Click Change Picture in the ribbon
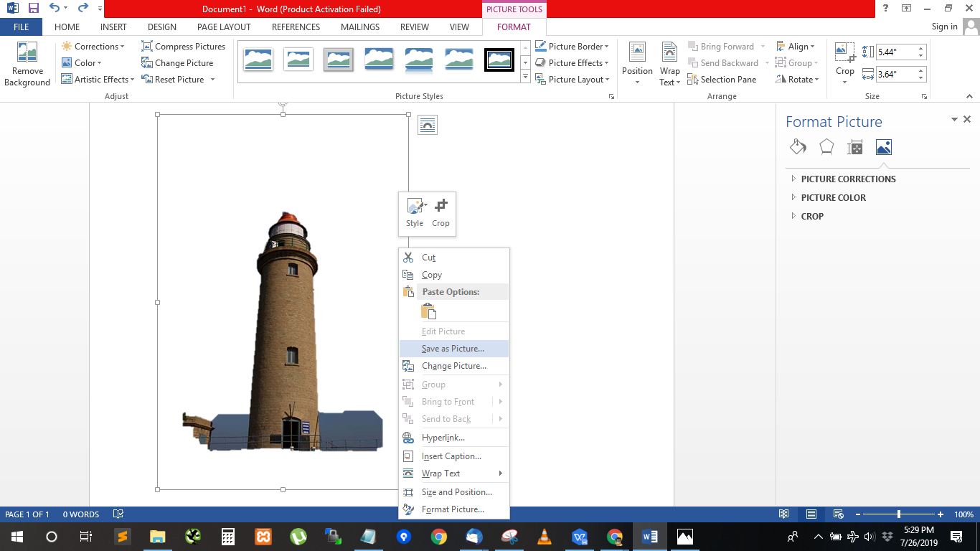Screen dimensions: 980x551 pyautogui.click(x=178, y=63)
